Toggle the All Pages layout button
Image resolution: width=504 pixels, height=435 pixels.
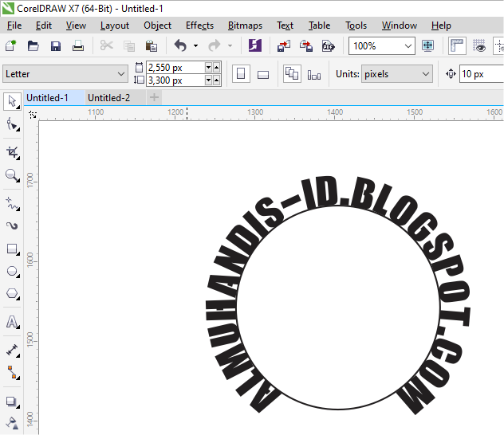pyautogui.click(x=292, y=73)
